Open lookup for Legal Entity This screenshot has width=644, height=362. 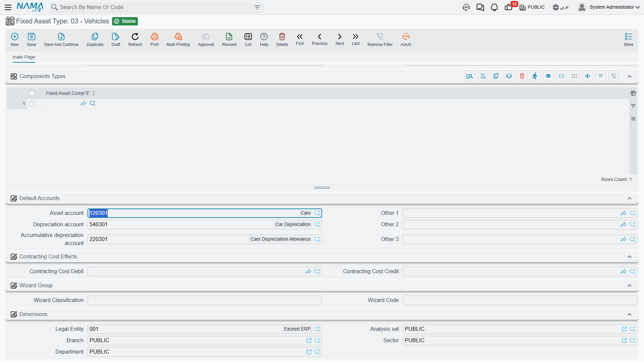click(x=317, y=329)
